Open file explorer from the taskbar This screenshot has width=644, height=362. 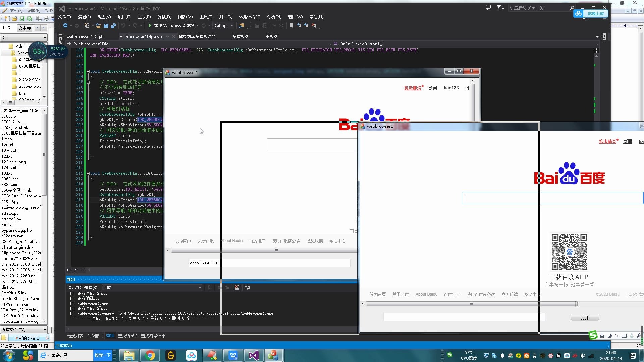point(129,355)
